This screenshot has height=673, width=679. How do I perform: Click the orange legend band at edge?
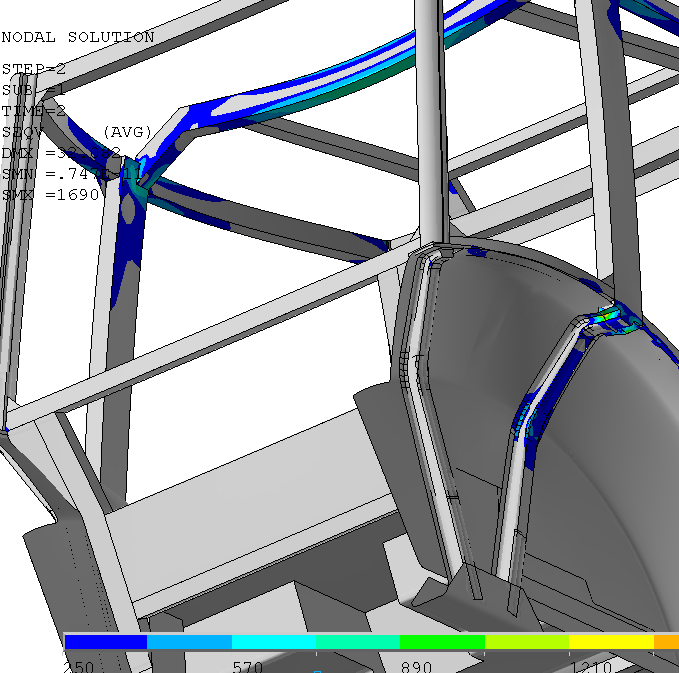point(666,641)
